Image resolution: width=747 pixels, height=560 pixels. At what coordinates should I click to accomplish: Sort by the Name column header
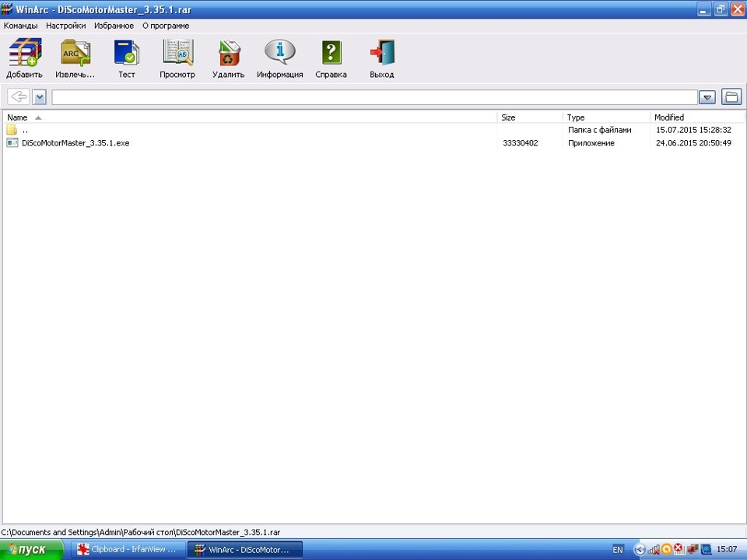250,117
